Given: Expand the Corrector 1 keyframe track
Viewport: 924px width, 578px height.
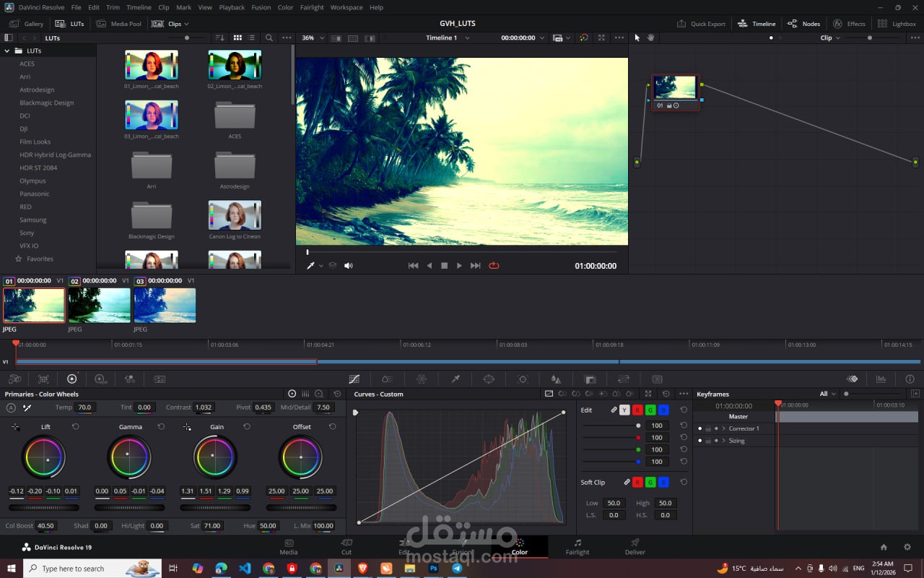Looking at the screenshot, I should coord(723,428).
